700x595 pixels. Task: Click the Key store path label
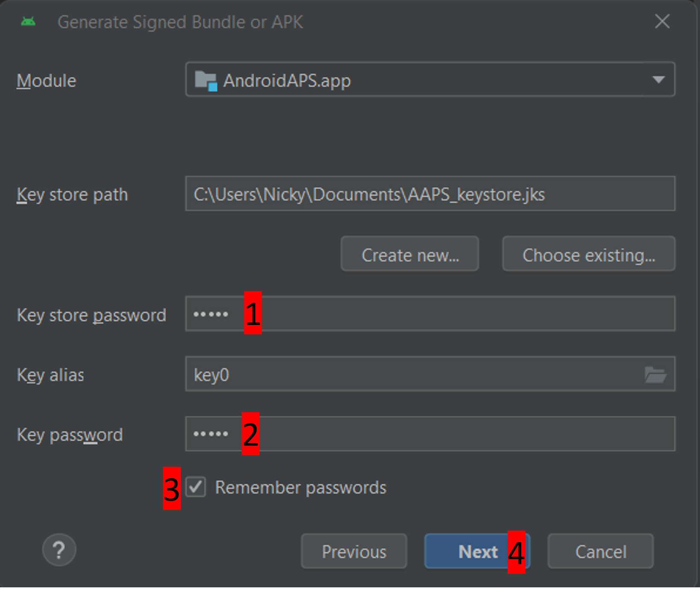72,195
